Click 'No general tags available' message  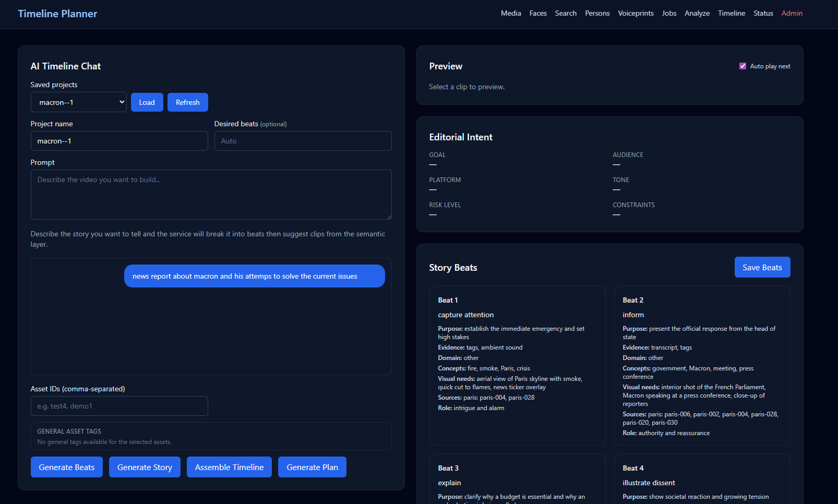(104, 442)
